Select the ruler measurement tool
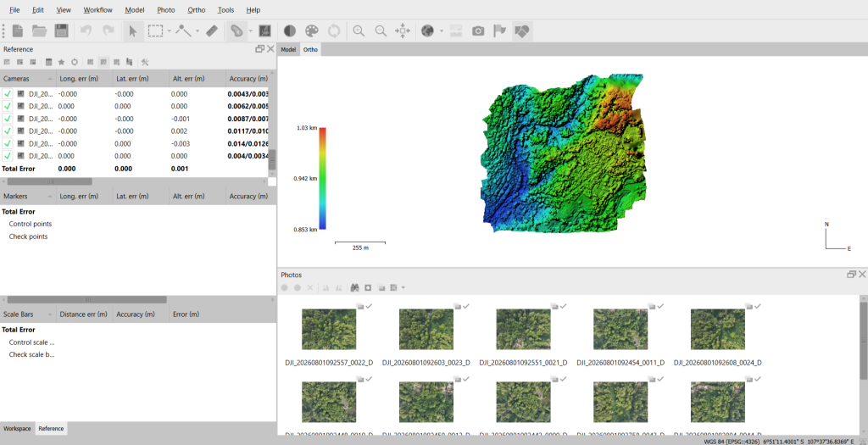 [212, 31]
